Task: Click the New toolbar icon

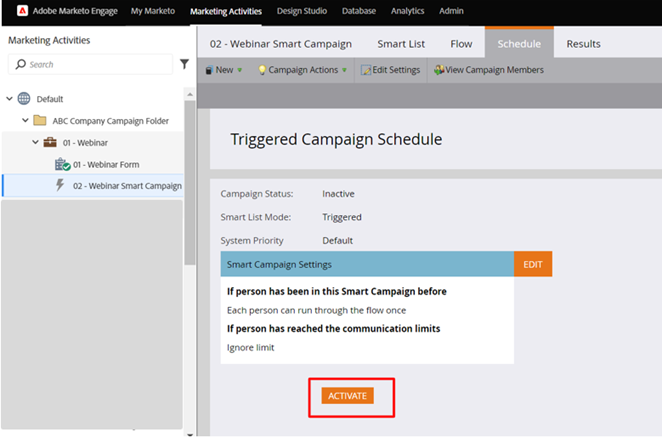Action: 209,70
